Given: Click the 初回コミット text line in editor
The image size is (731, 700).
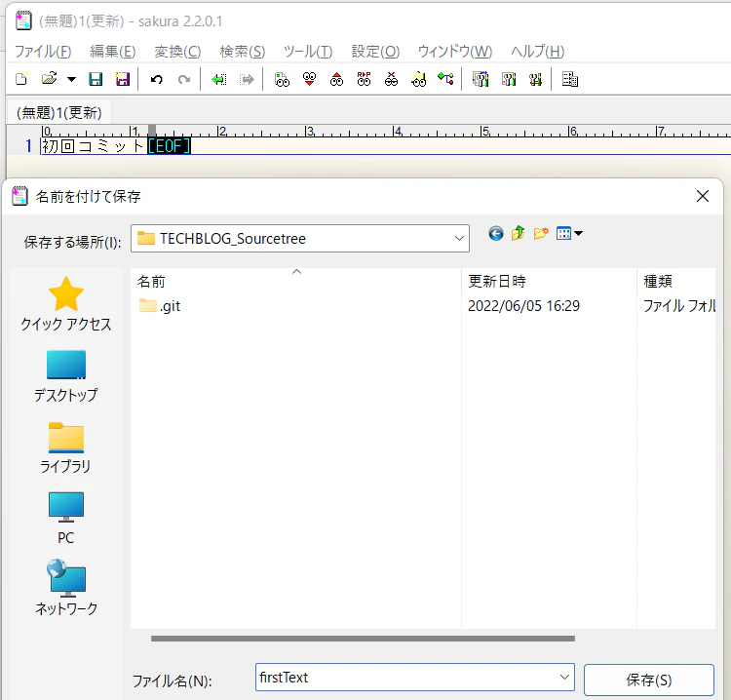Looking at the screenshot, I should coord(94,146).
